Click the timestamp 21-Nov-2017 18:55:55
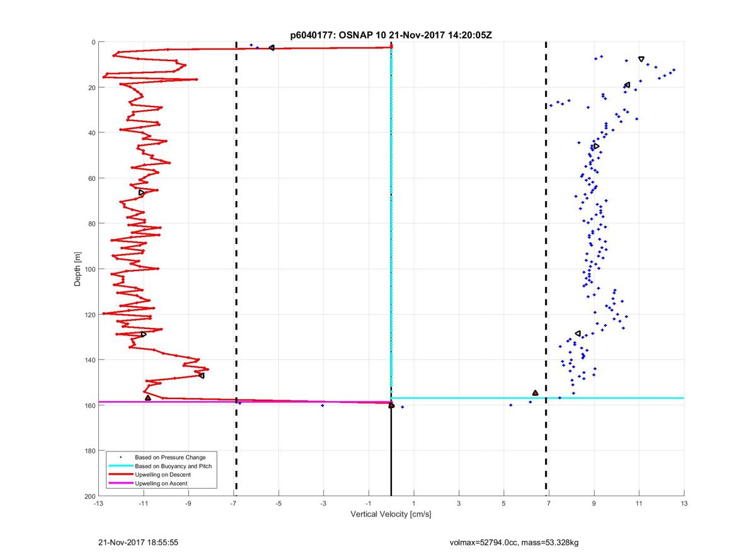This screenshot has height=558, width=756. (x=139, y=542)
